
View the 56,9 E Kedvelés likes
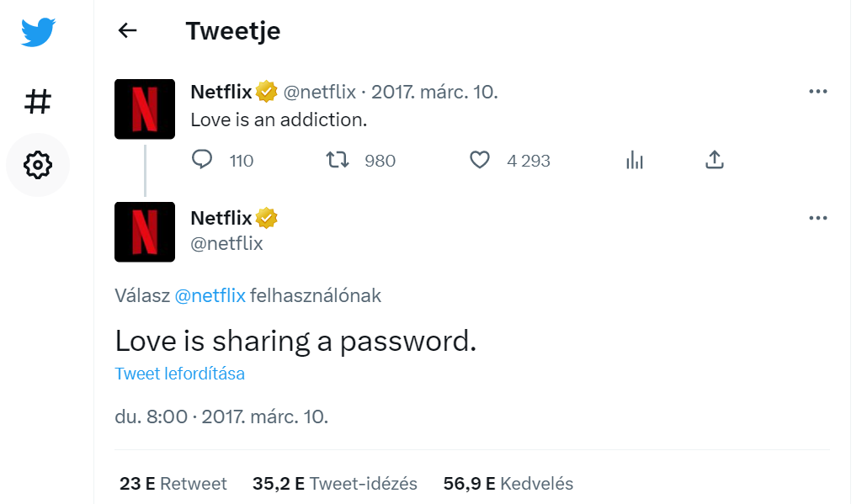tap(508, 484)
